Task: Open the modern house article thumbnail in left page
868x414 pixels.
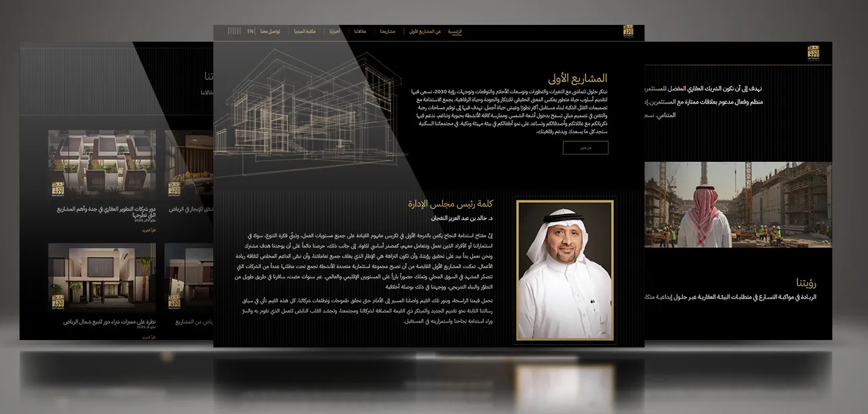Action: pos(102,278)
